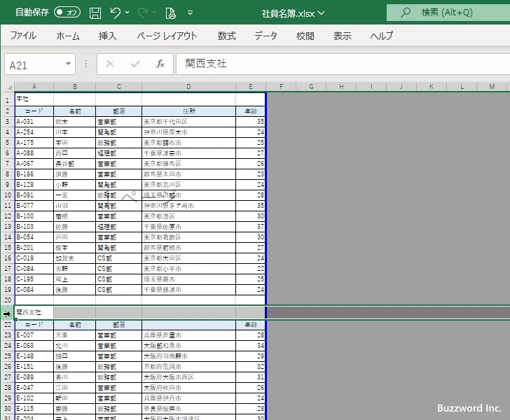The width and height of the screenshot is (510, 420).
Task: Select row 1 header
Action: pos(8,100)
